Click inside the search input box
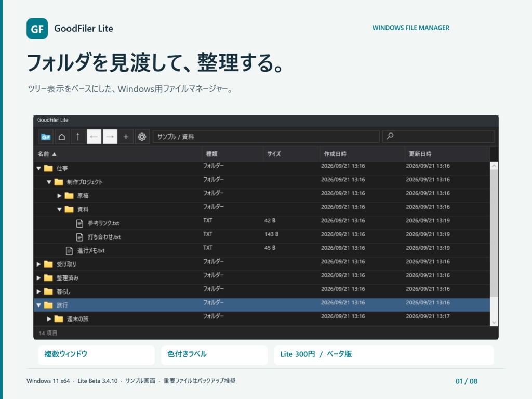Screen dimensions: 532x399 point(438,137)
